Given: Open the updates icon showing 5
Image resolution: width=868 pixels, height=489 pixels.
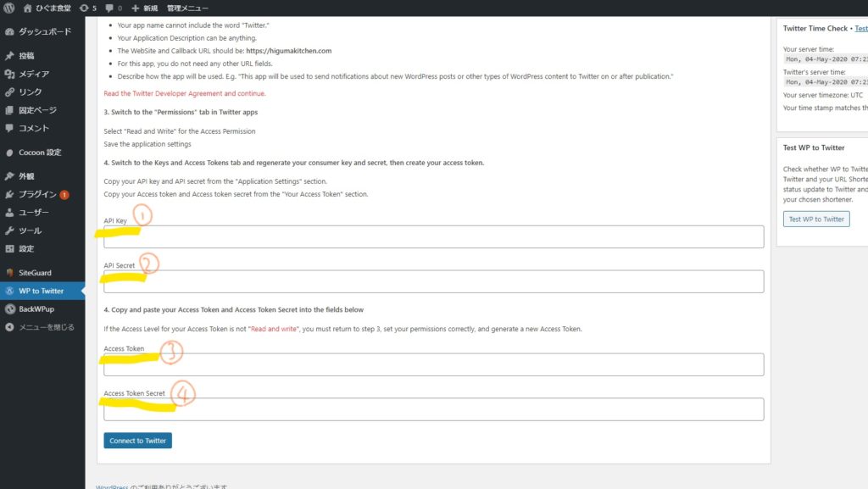Looking at the screenshot, I should [84, 8].
